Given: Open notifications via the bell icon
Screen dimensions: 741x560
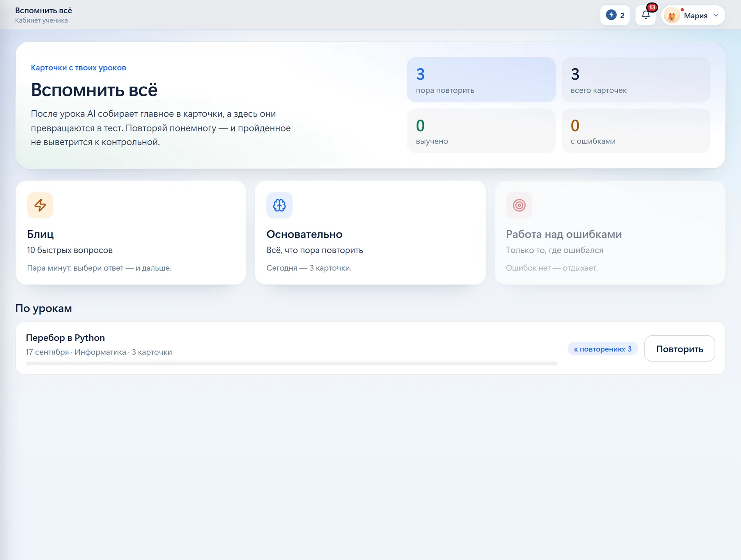Looking at the screenshot, I should point(645,15).
